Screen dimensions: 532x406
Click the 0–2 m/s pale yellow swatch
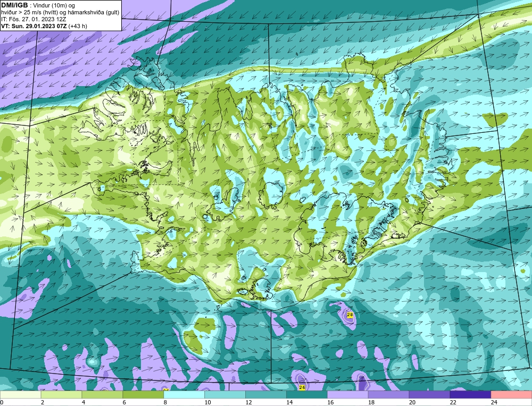[21, 395]
